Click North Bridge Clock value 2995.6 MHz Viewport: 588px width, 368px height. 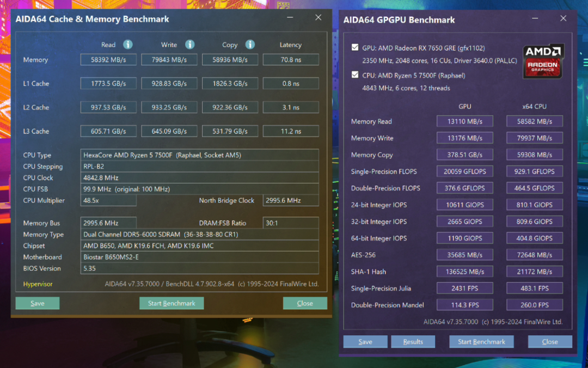click(291, 200)
